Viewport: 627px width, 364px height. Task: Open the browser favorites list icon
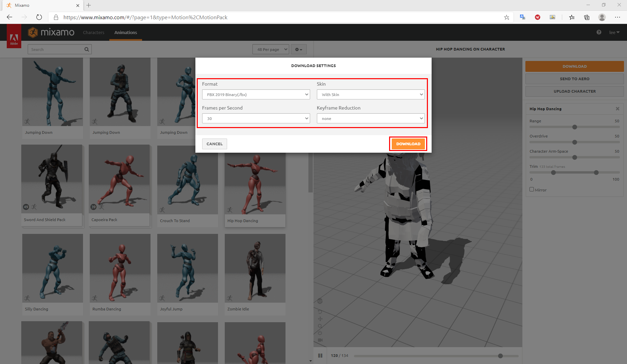click(572, 17)
